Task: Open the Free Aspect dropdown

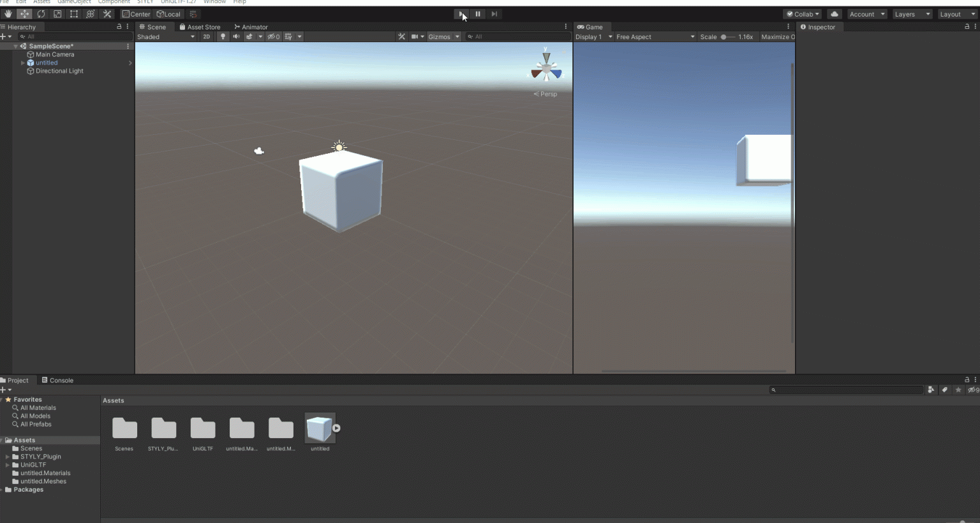Action: (655, 37)
